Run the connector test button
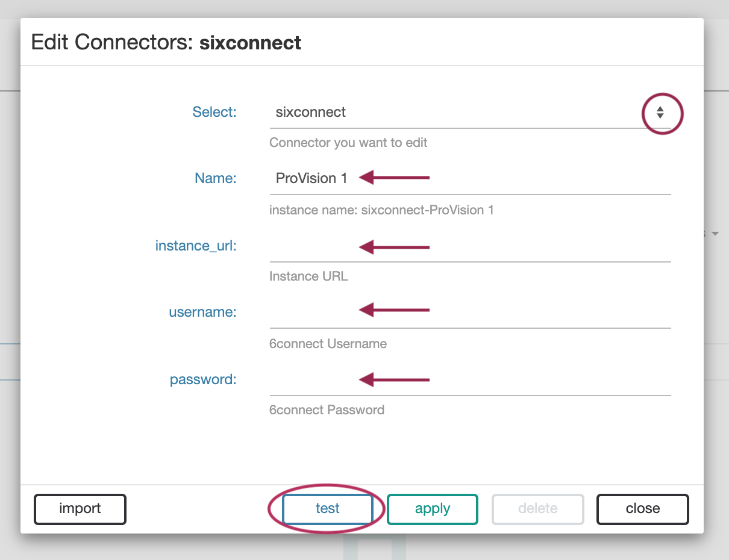The height and width of the screenshot is (560, 729). (x=327, y=509)
